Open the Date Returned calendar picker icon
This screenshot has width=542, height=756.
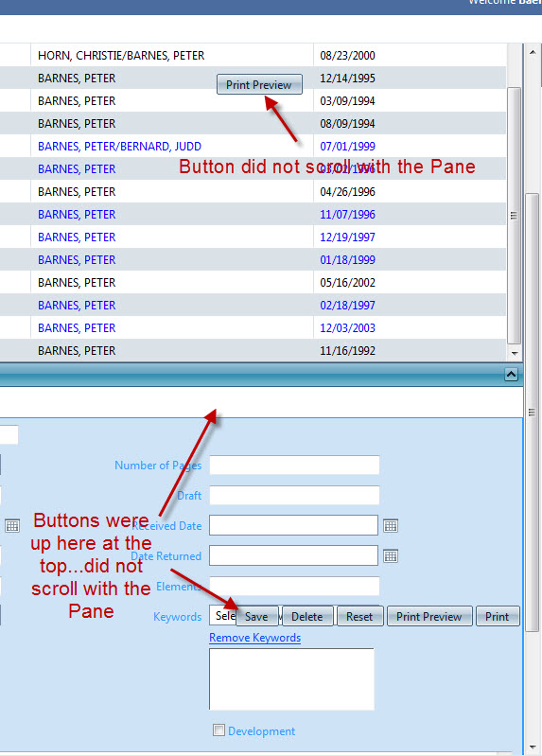point(391,556)
